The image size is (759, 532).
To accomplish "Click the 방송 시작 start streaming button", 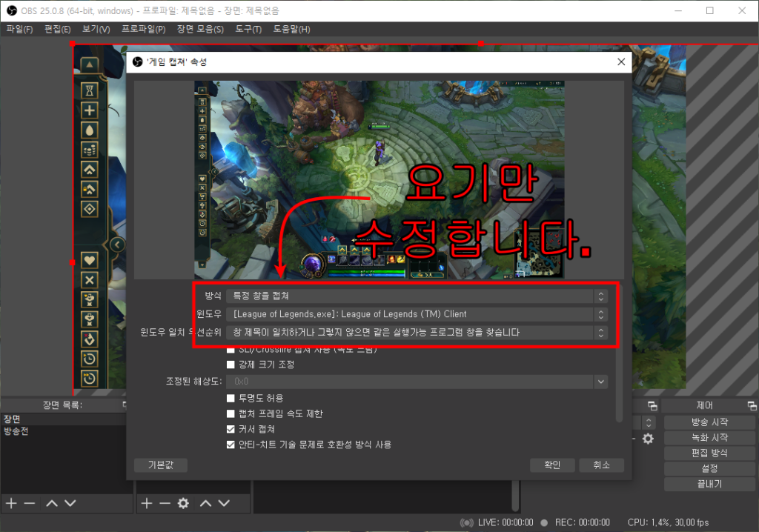I will [x=709, y=422].
